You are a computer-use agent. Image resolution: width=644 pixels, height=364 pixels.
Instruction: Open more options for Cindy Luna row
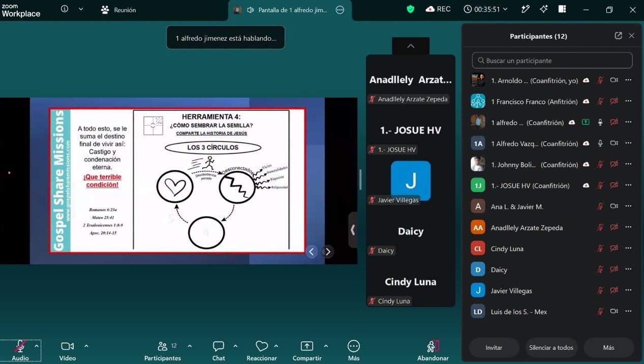(x=629, y=249)
